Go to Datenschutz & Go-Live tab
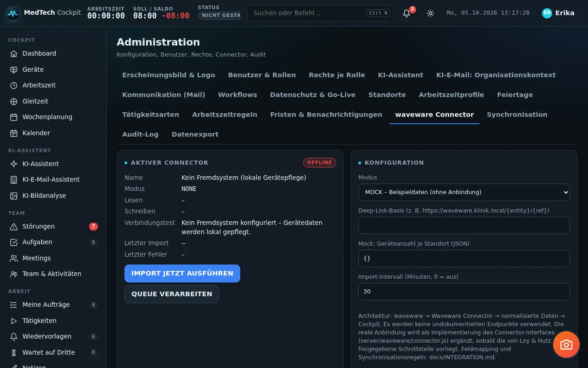 click(x=313, y=95)
